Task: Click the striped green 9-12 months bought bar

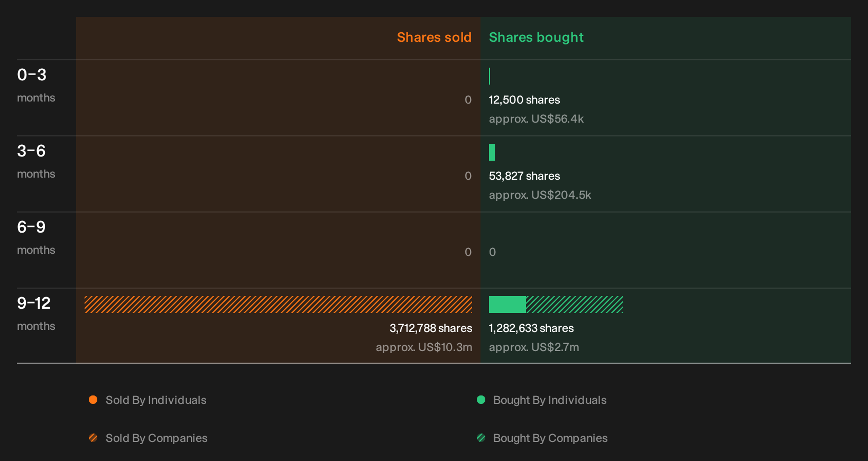Action: 575,305
